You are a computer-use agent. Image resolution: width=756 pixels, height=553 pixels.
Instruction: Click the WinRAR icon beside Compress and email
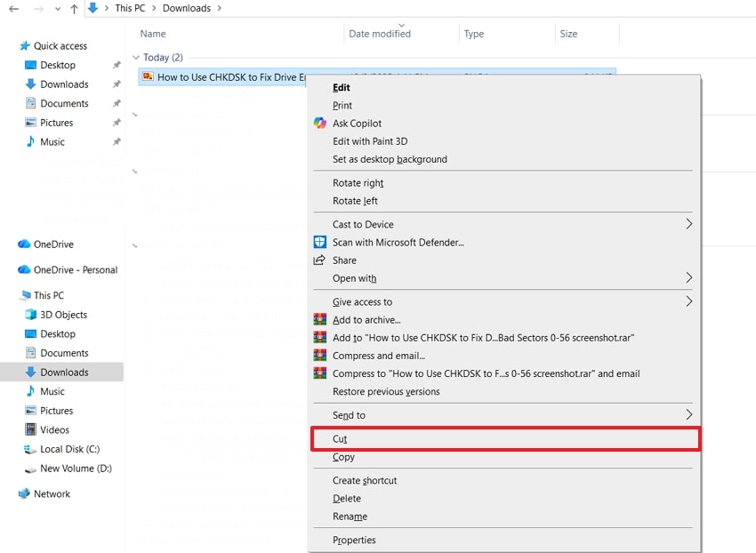tap(320, 356)
